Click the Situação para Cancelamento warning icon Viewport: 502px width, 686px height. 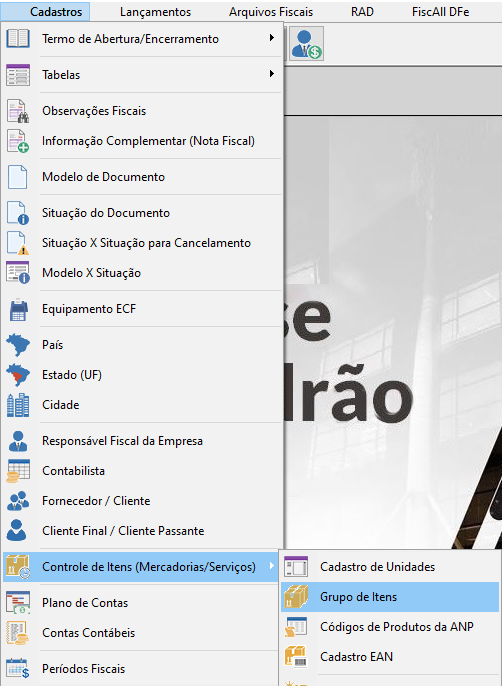click(x=18, y=243)
